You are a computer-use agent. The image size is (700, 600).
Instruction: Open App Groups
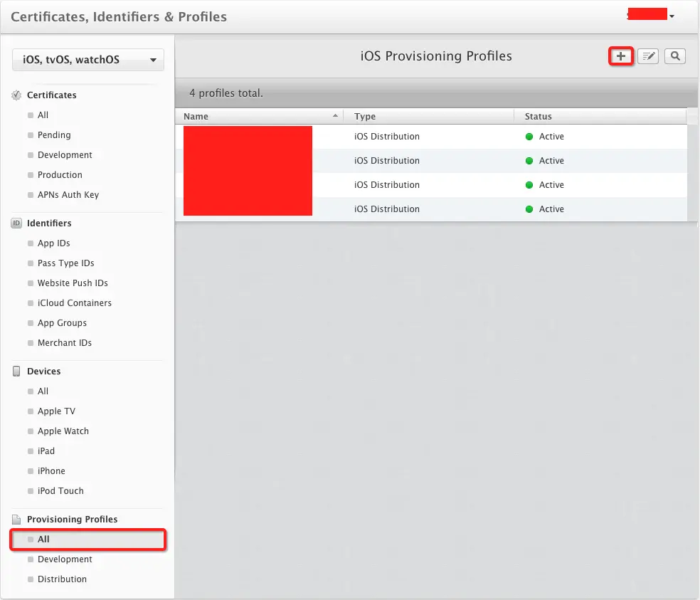pyautogui.click(x=62, y=322)
